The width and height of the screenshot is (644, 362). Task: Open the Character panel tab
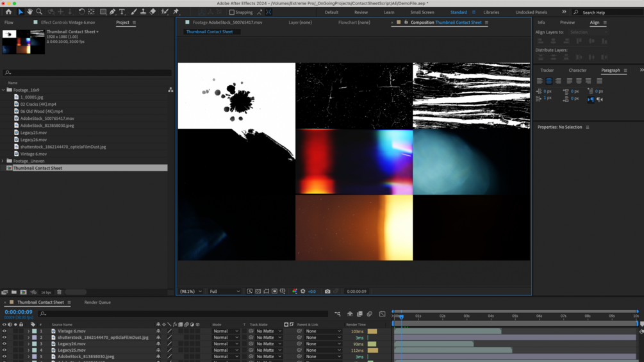[x=577, y=70]
